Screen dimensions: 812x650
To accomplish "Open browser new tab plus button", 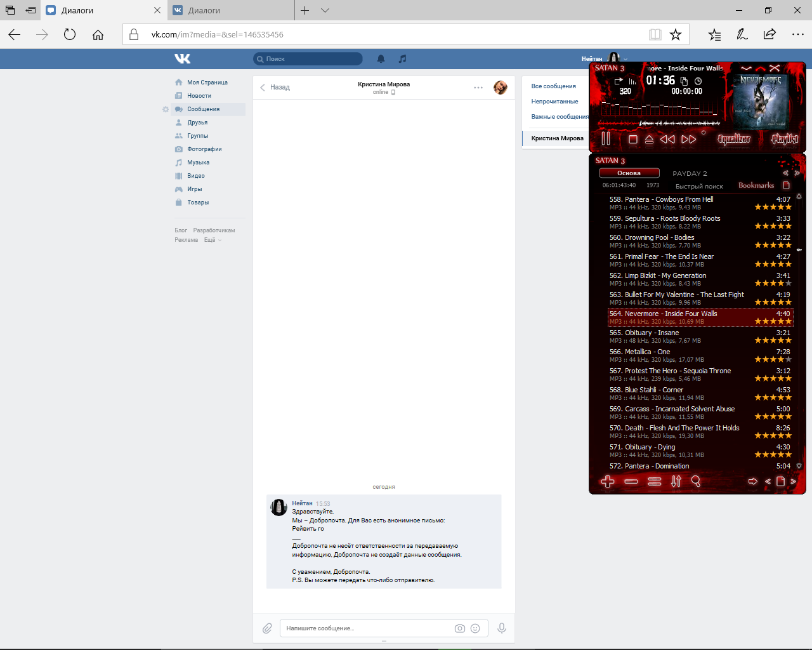I will click(x=304, y=10).
